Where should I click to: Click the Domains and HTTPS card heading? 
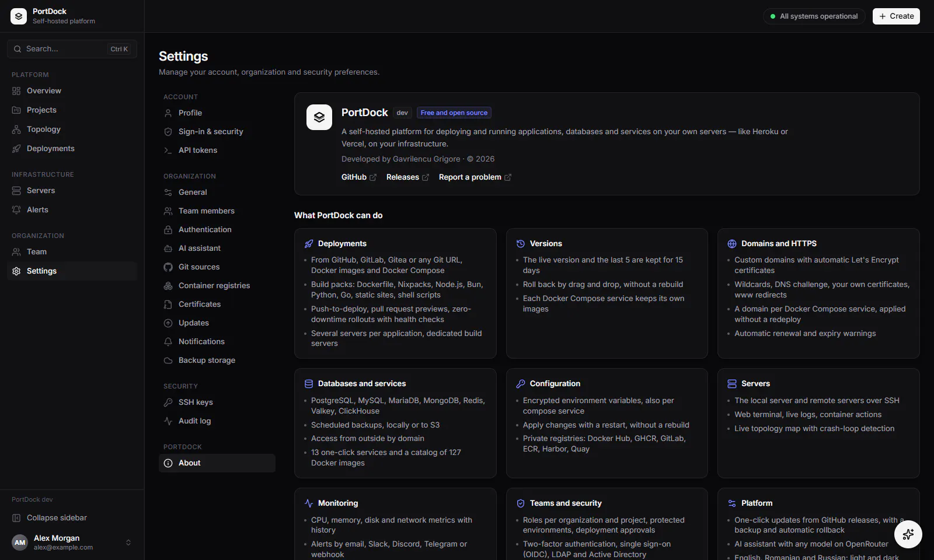tap(779, 244)
